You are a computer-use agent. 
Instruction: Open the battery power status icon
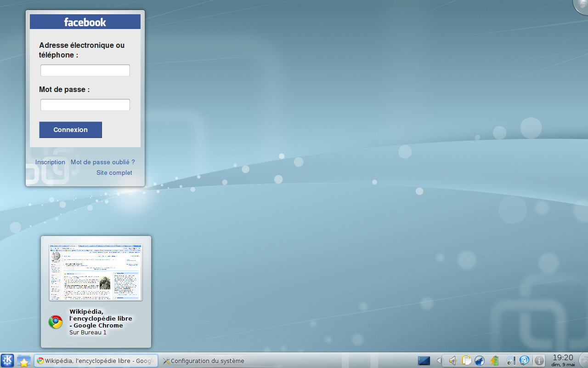494,361
